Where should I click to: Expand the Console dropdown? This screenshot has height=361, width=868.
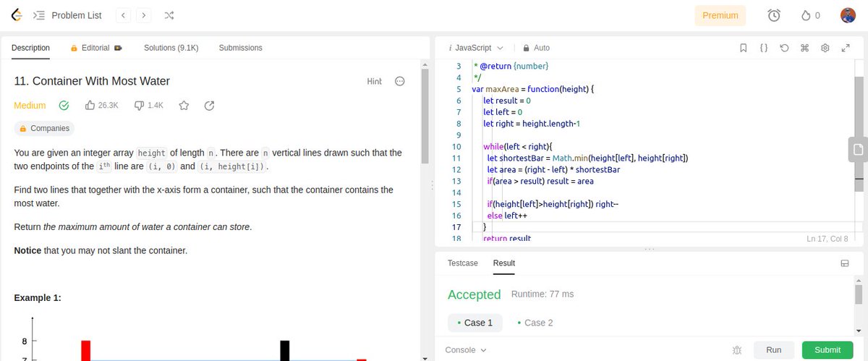tap(466, 350)
